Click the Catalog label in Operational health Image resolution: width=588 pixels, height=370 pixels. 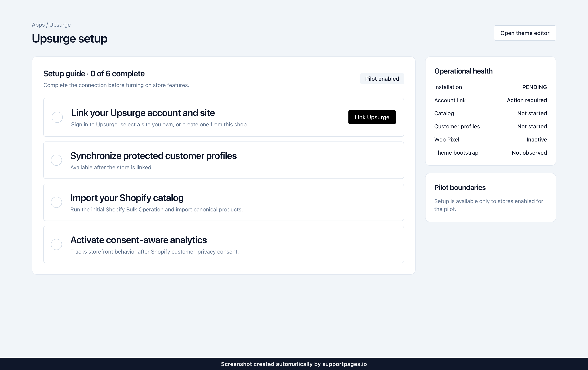(x=444, y=113)
